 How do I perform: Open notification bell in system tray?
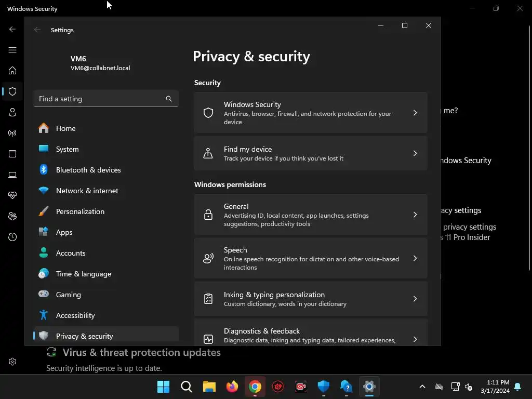[x=518, y=387]
